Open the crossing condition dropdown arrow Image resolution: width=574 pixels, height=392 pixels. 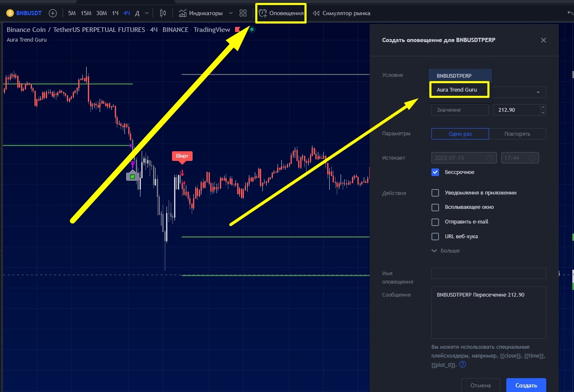pyautogui.click(x=538, y=92)
